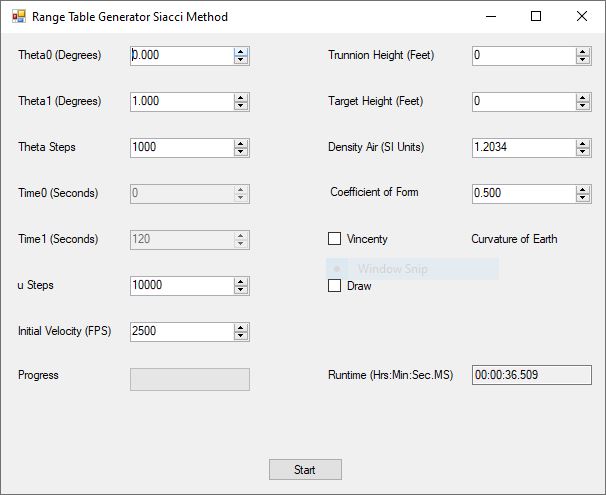606x495 pixels.
Task: Click the Start button
Action: (305, 469)
